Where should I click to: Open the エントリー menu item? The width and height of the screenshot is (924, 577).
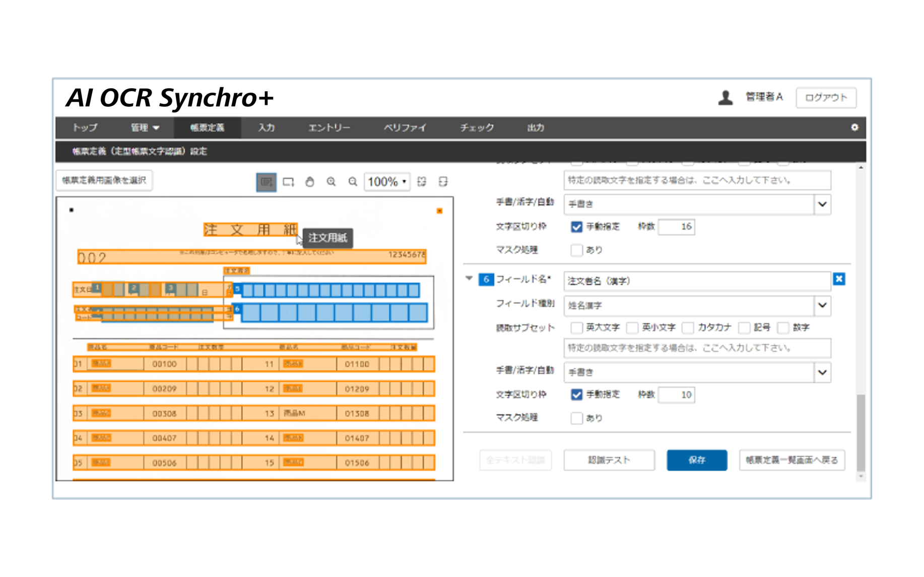point(329,128)
